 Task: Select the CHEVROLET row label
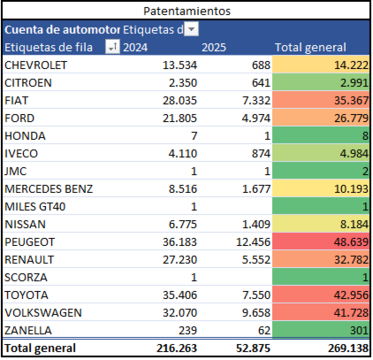(36, 65)
